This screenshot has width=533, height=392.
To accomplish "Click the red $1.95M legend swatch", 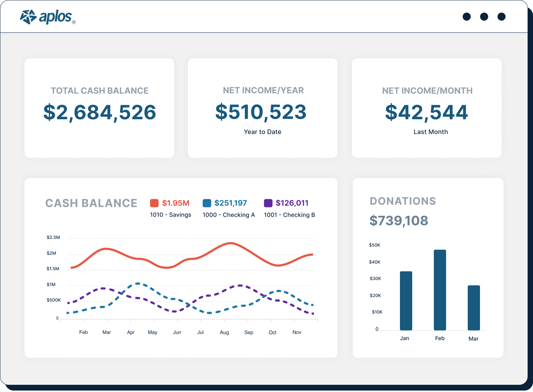I will [154, 203].
